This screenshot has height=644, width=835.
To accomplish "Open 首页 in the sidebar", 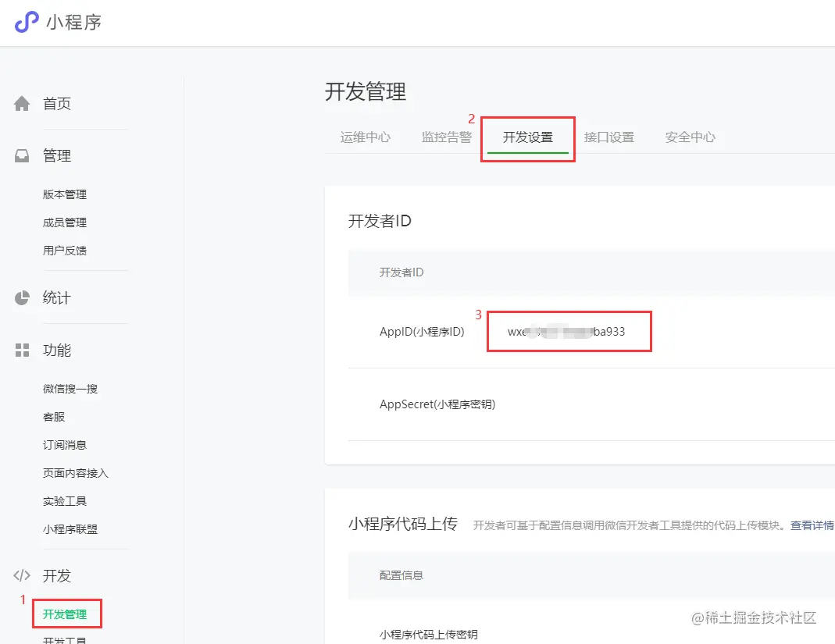I will 57,104.
